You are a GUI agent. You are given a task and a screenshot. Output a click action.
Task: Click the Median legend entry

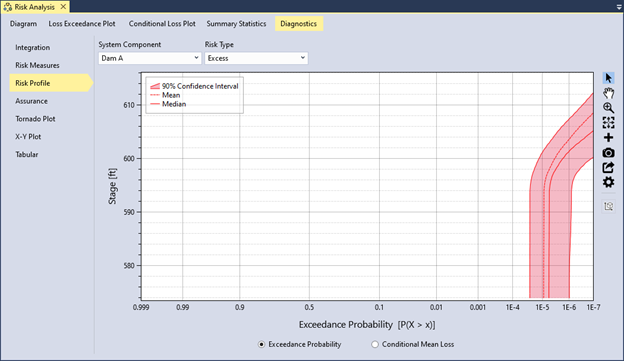pyautogui.click(x=168, y=104)
